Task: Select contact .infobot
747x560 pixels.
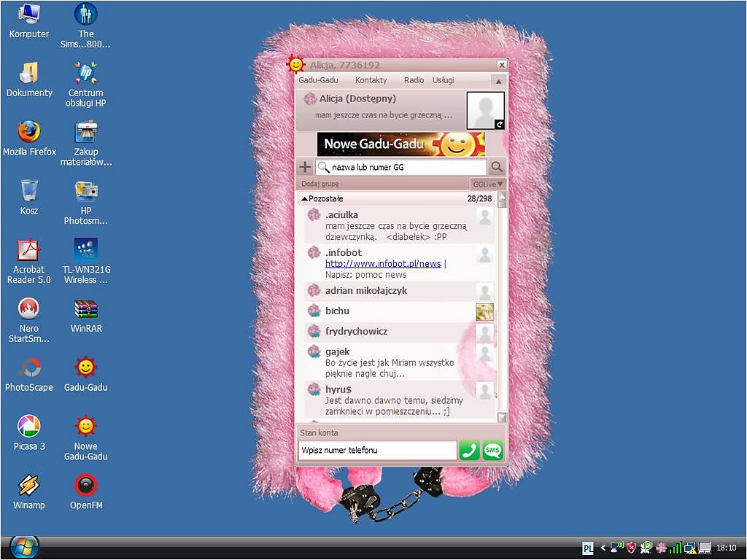Action: click(399, 262)
